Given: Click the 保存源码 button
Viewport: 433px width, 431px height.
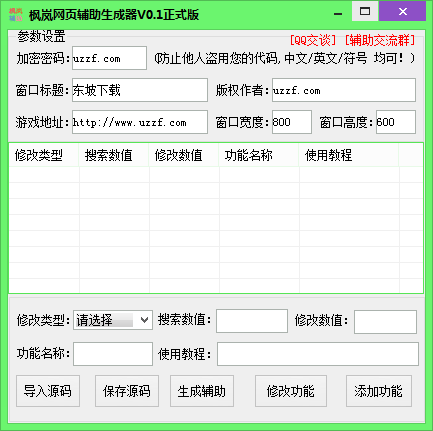Looking at the screenshot, I should (127, 391).
